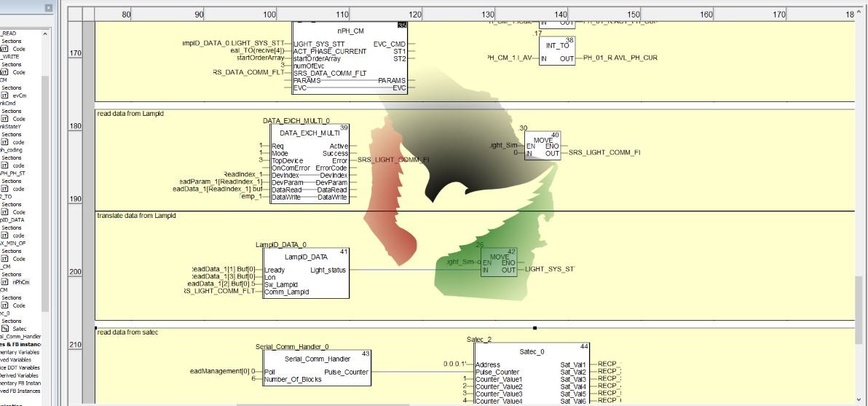Click row ruler header 200

(75, 272)
